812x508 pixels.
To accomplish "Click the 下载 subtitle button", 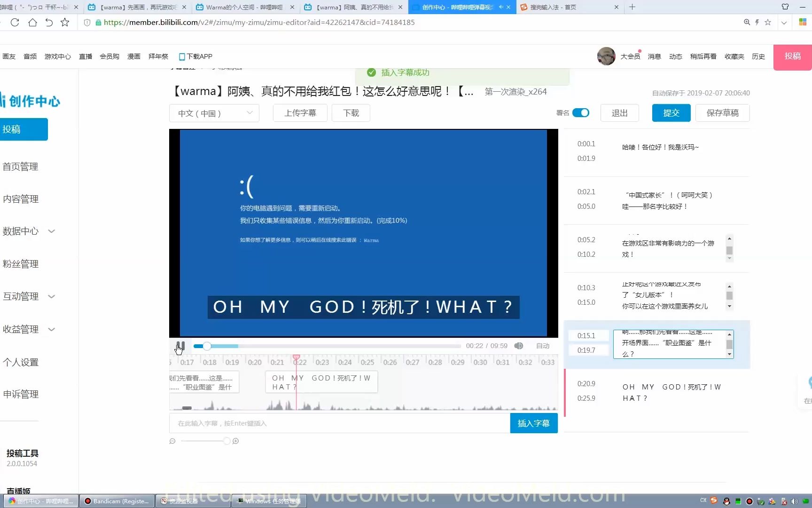I will click(351, 113).
